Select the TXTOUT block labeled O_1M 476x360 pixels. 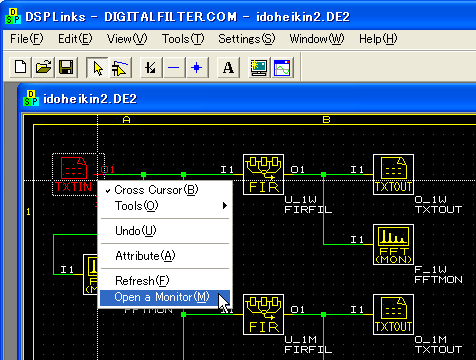(393, 314)
